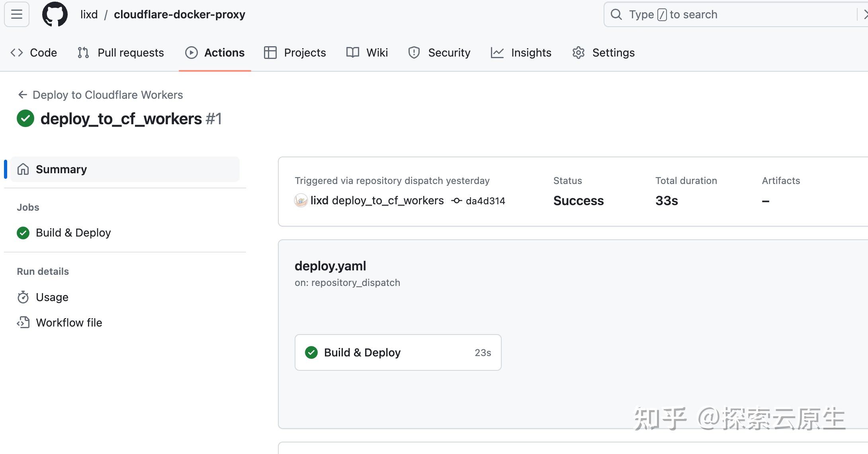Viewport: 868px width, 454px height.
Task: Click the Workflow file icon
Action: pos(23,322)
